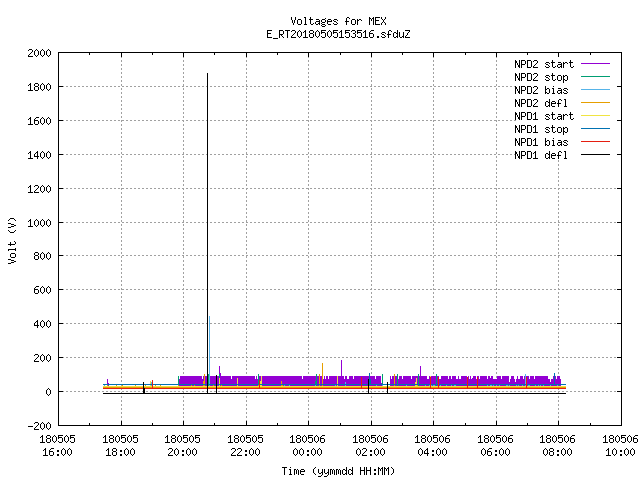Click the 1800 y-axis tick label

click(x=39, y=87)
